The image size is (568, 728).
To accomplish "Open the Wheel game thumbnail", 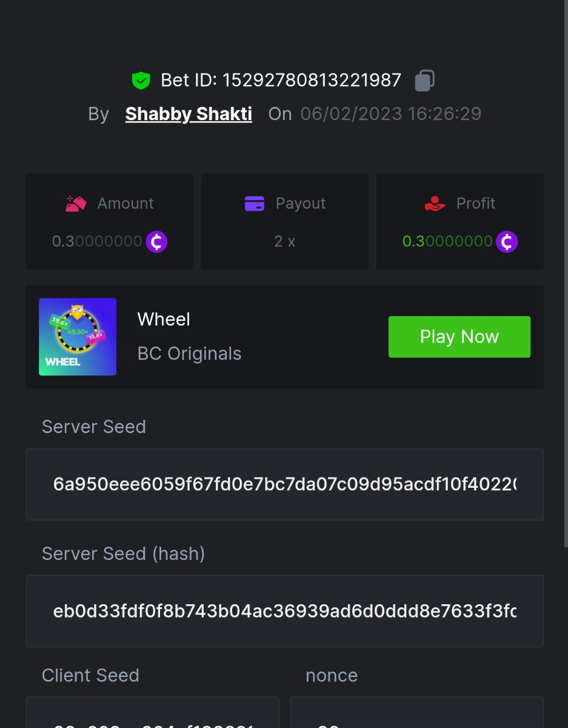I will (x=78, y=337).
